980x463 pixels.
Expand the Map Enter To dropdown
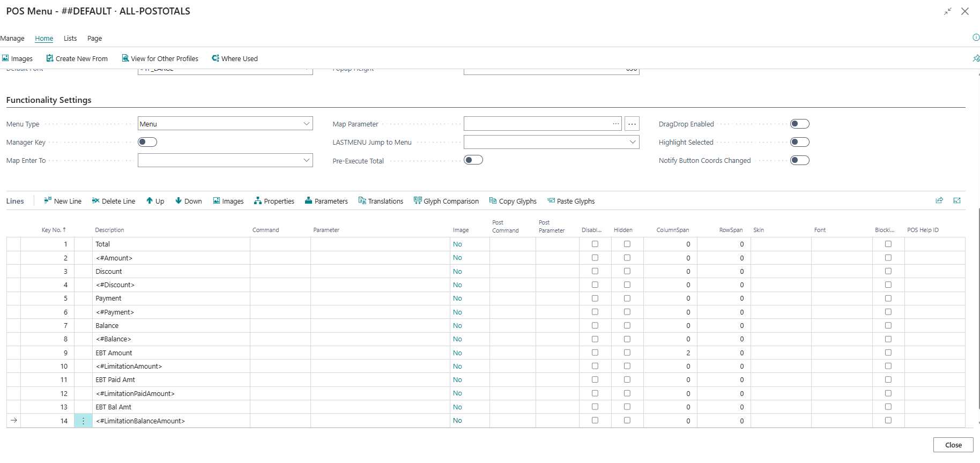pyautogui.click(x=306, y=160)
